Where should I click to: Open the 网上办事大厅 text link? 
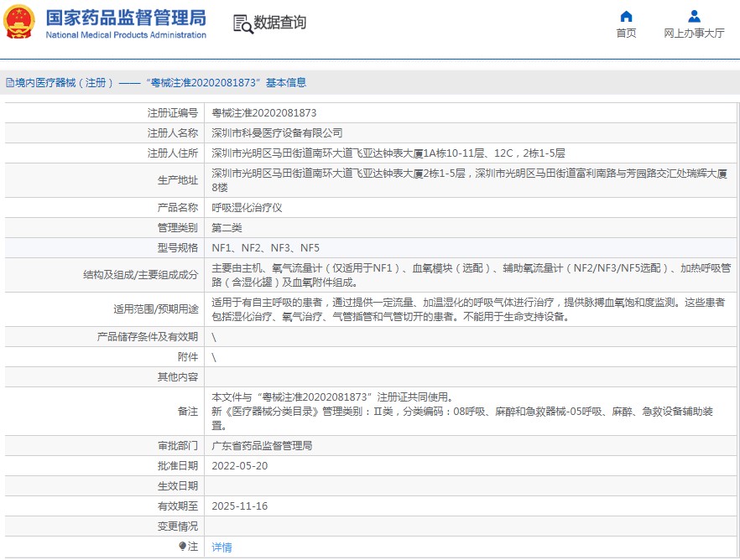click(x=694, y=34)
